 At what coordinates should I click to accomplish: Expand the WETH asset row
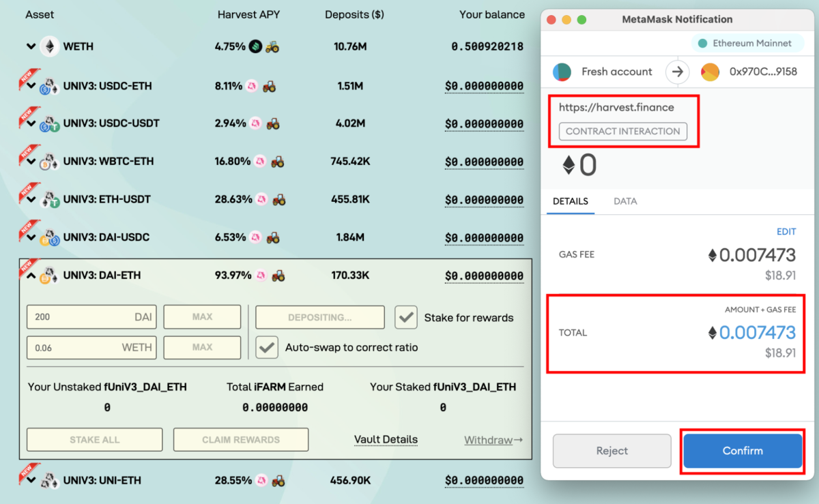pyautogui.click(x=31, y=47)
